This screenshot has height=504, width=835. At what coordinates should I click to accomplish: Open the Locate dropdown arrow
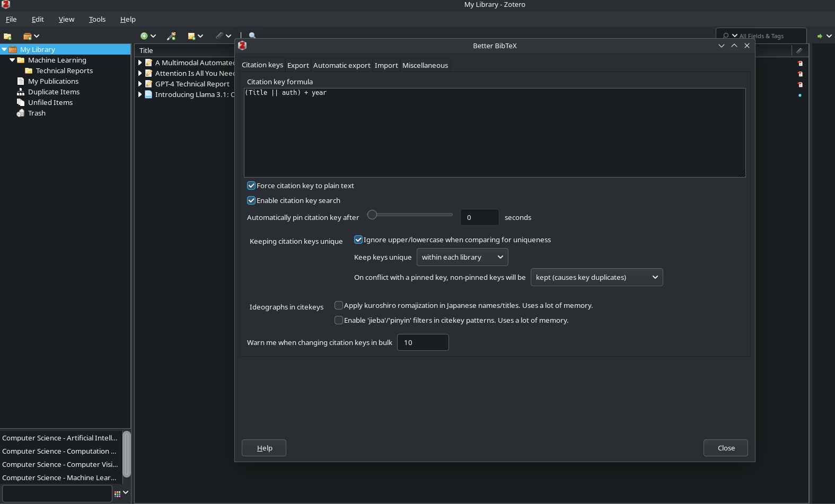click(829, 36)
